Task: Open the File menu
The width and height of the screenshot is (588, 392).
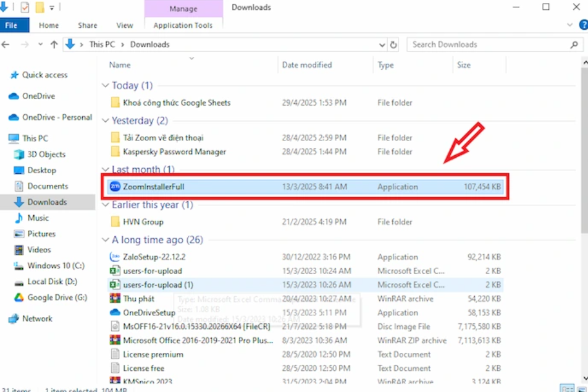Action: point(12,25)
